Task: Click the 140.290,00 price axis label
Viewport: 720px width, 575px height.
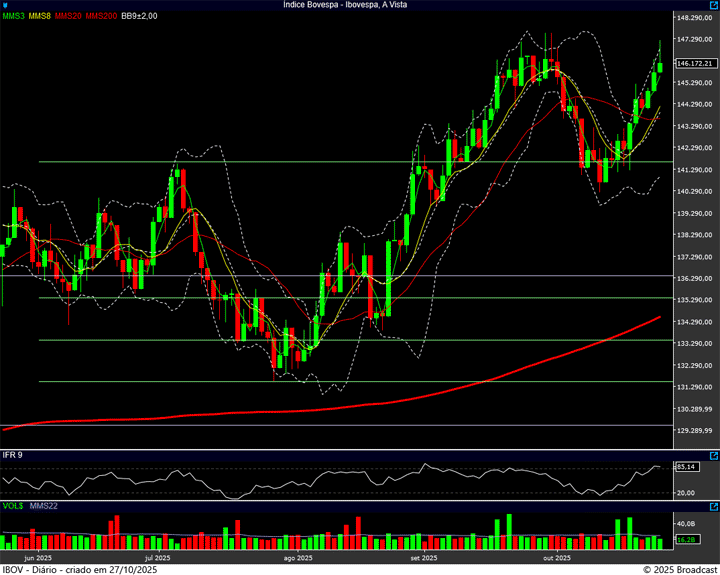Action: 693,191
